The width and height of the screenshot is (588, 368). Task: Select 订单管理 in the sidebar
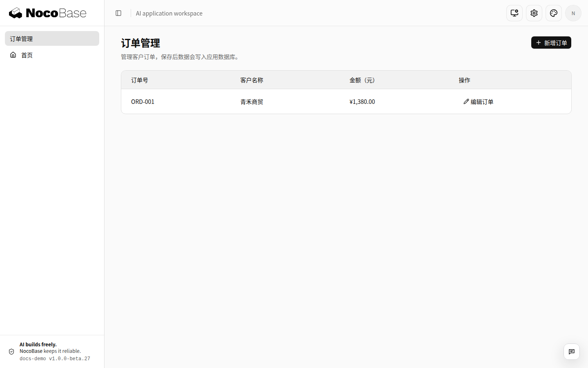coord(52,38)
